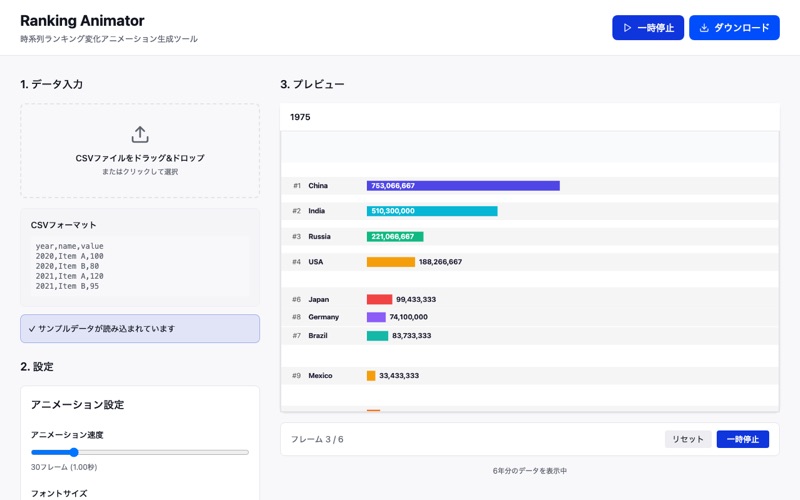Click the Russia bar labeled 221,066,667
Screen dimensions: 800x500
395,236
